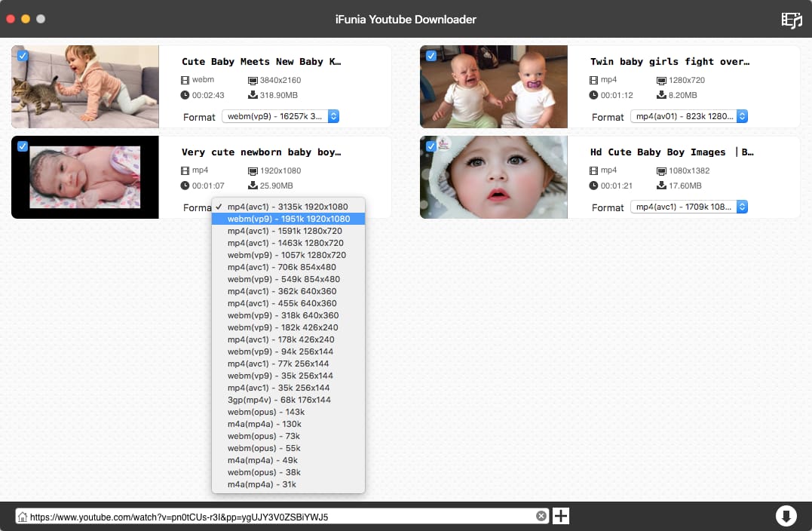
Task: Select 3gp(mp4v) - 68k 176x144 option
Action: (279, 400)
